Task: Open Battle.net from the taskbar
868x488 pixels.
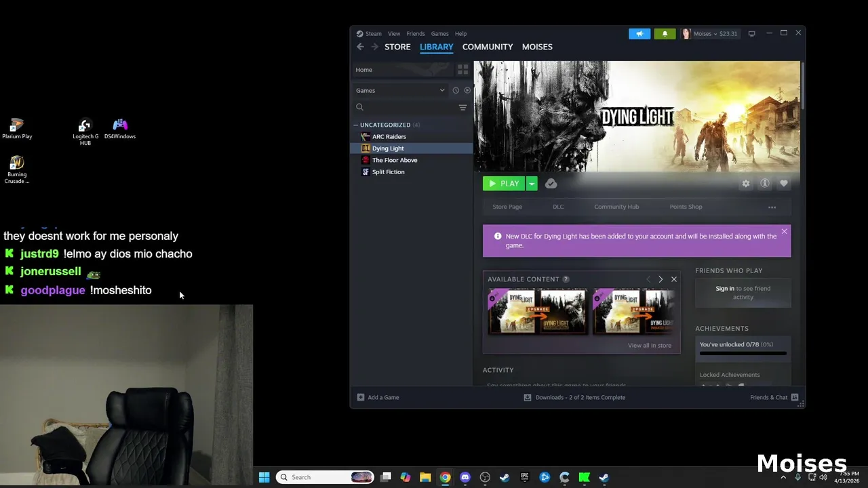Action: coord(545,477)
